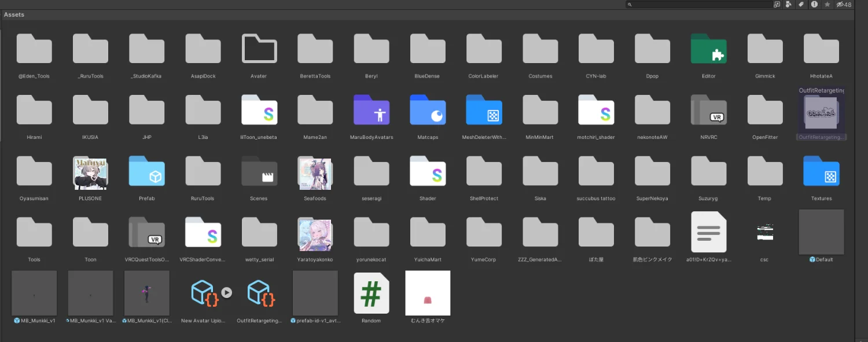The image size is (868, 342).
Task: Click the project search input field
Action: 700,5
